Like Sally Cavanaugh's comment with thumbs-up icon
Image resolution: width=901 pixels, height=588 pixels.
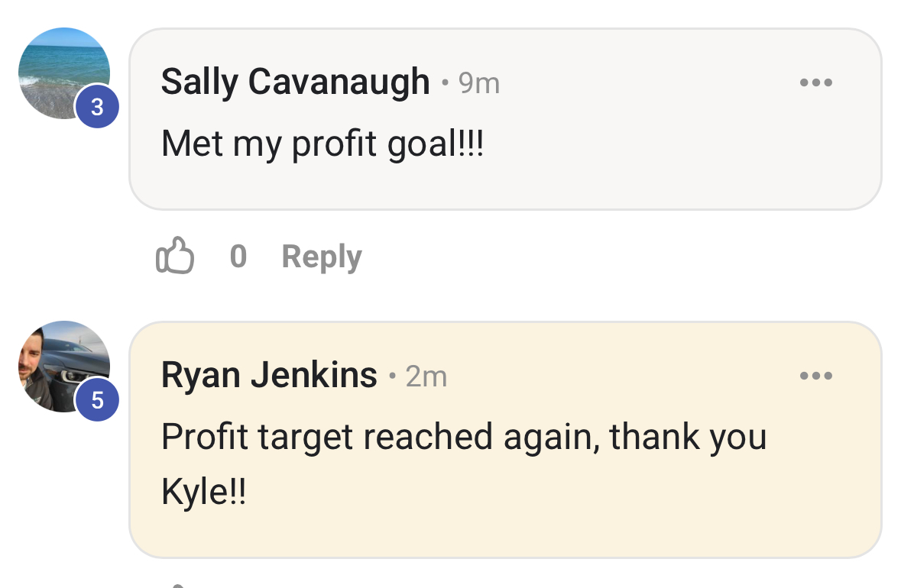pyautogui.click(x=174, y=256)
